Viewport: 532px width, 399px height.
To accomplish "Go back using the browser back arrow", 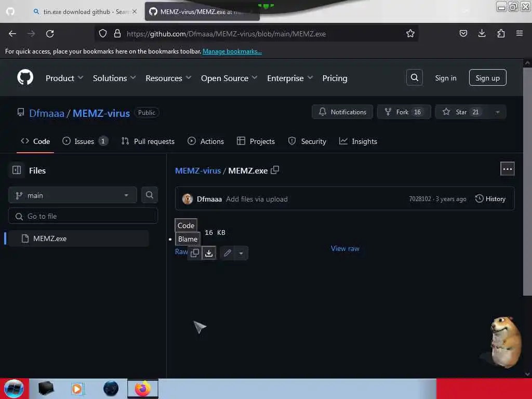I will (x=12, y=34).
